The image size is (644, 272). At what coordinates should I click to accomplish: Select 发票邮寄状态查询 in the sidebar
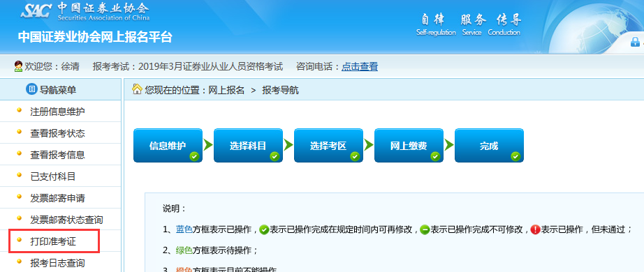pos(66,220)
